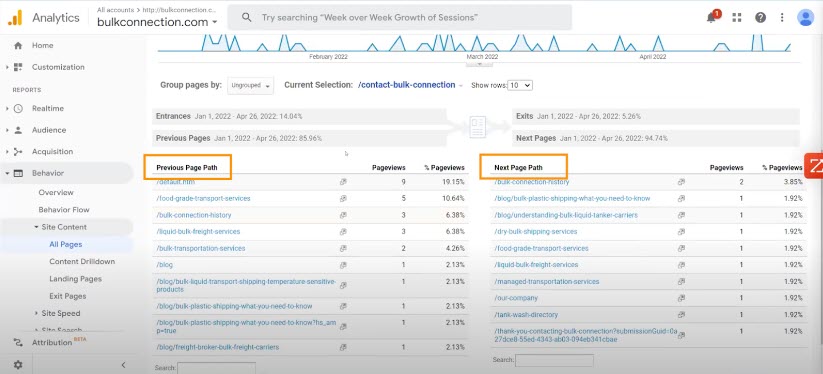Open the user account avatar
The image size is (823, 374).
click(x=805, y=17)
